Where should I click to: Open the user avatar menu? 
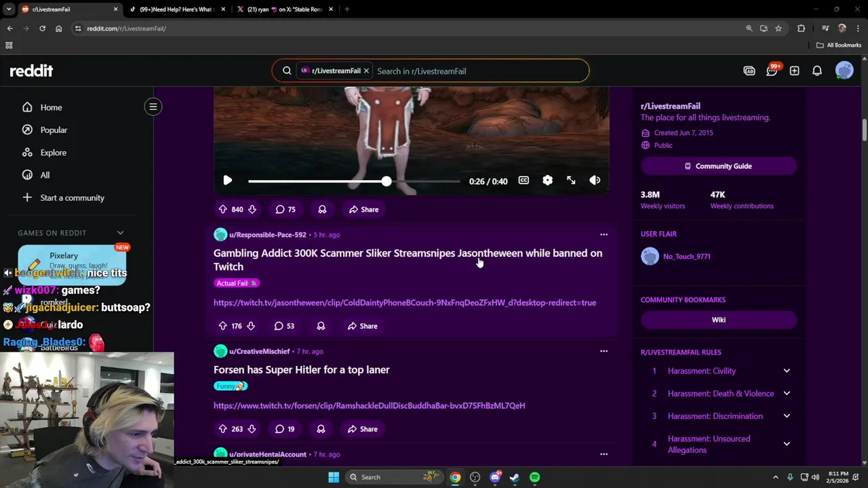(x=844, y=70)
